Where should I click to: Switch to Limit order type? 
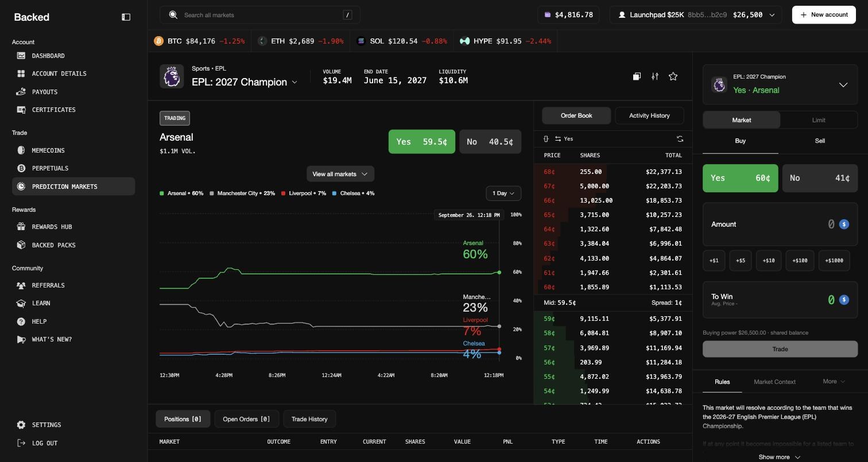tap(819, 120)
